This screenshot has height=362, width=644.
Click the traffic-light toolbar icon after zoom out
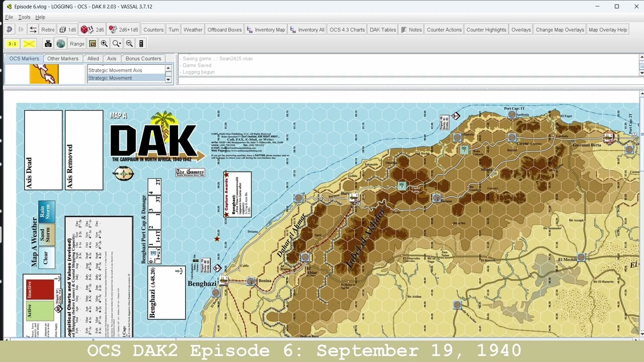141,44
